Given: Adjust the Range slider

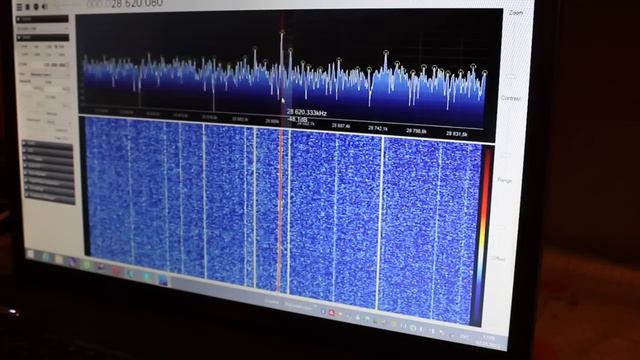Looking at the screenshot, I should tap(503, 208).
